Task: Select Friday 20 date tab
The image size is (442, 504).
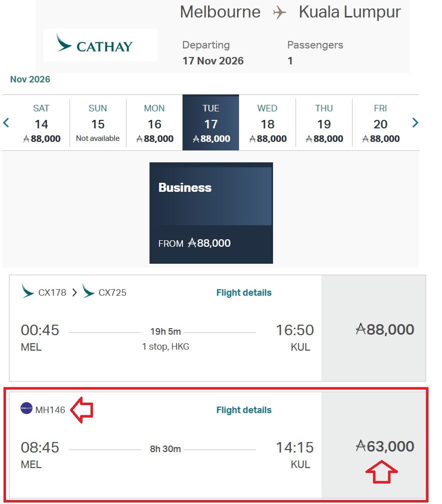Action: pos(380,123)
